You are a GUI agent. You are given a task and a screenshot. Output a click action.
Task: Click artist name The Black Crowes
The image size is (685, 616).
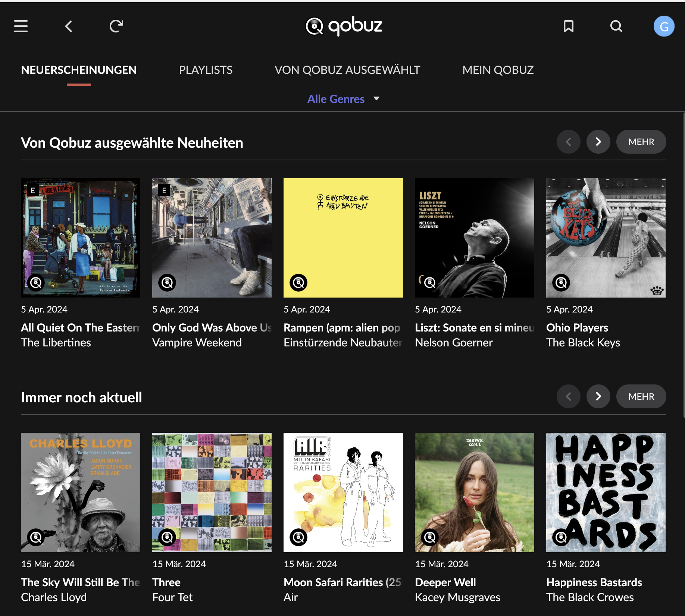coord(590,597)
